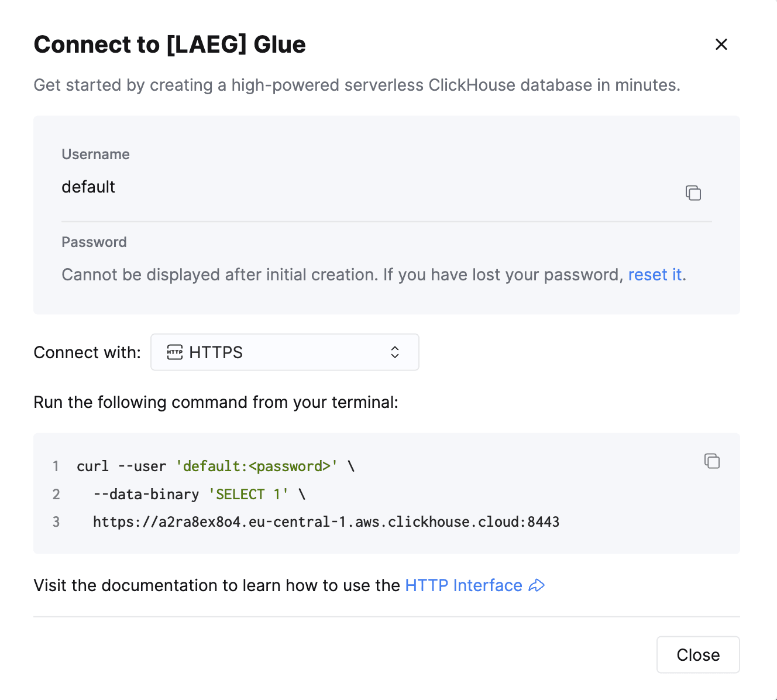Click the 'default' username value
This screenshot has width=777, height=700.
(x=88, y=187)
